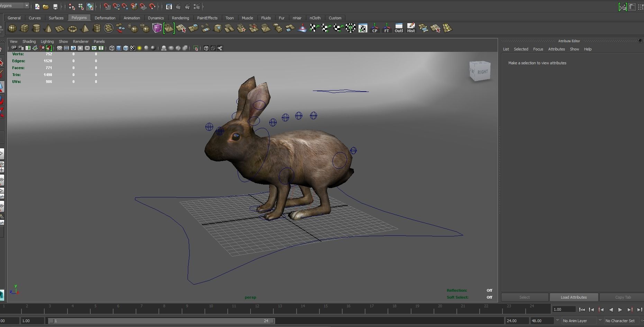Toggle snap to grids magnet
The height and width of the screenshot is (327, 644).
107,7
